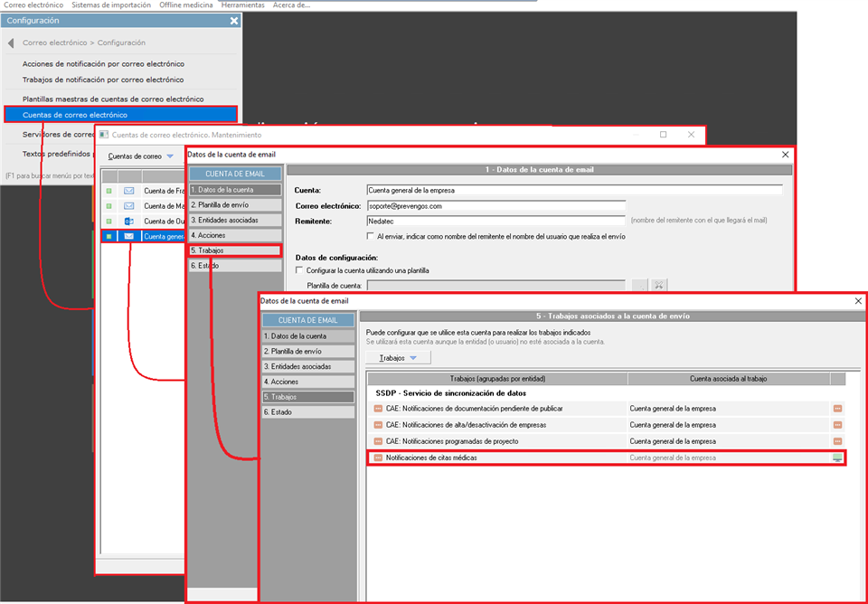Open Herramientas menu in top bar
Image resolution: width=868 pixels, height=604 pixels.
tap(242, 5)
